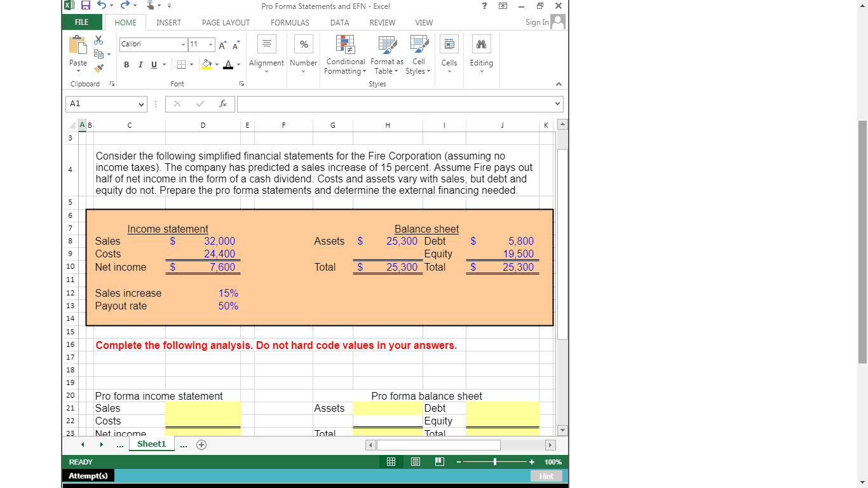Toggle Underline formatting
The height and width of the screenshot is (488, 868).
153,65
